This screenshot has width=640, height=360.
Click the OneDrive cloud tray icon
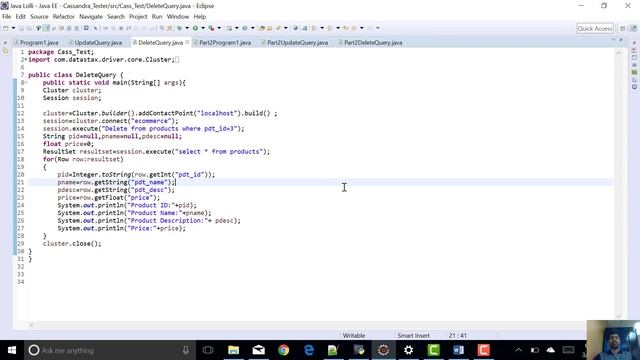pyautogui.click(x=551, y=350)
